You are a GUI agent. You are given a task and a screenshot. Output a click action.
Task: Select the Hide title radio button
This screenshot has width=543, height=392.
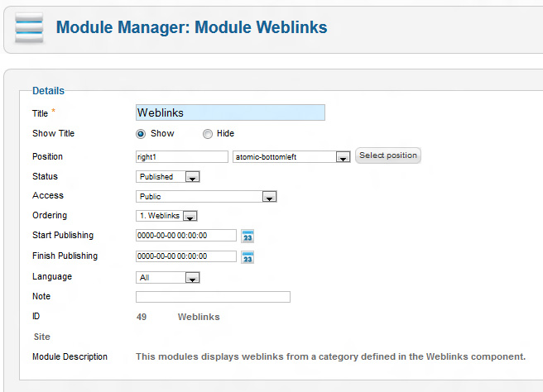tap(207, 134)
